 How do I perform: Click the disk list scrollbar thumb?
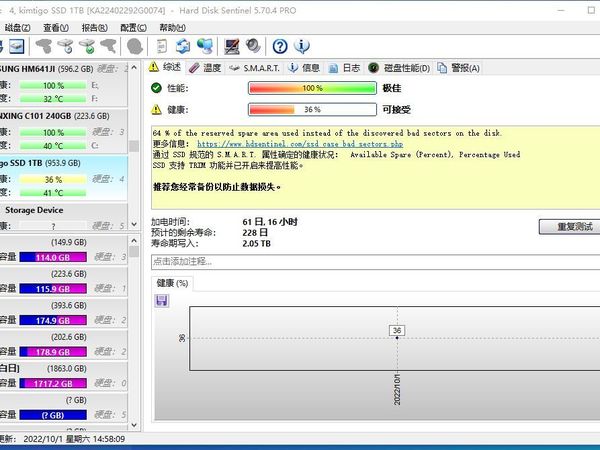pos(134,146)
